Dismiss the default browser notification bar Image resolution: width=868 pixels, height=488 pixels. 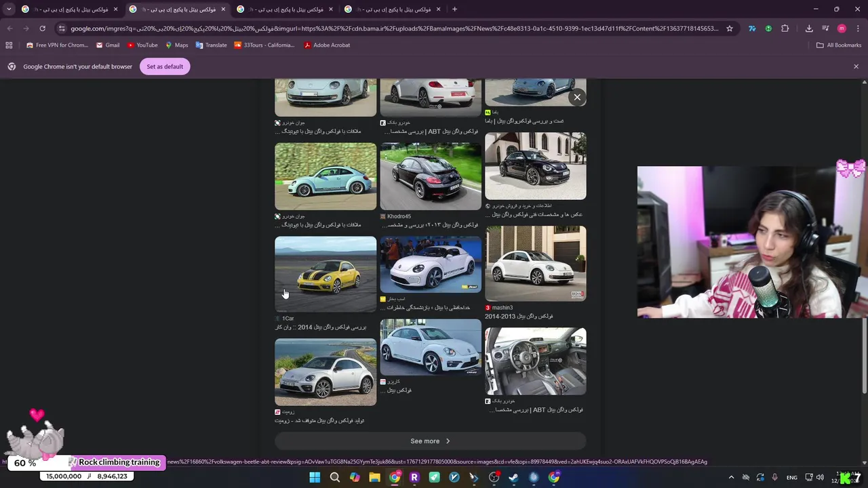coord(856,66)
